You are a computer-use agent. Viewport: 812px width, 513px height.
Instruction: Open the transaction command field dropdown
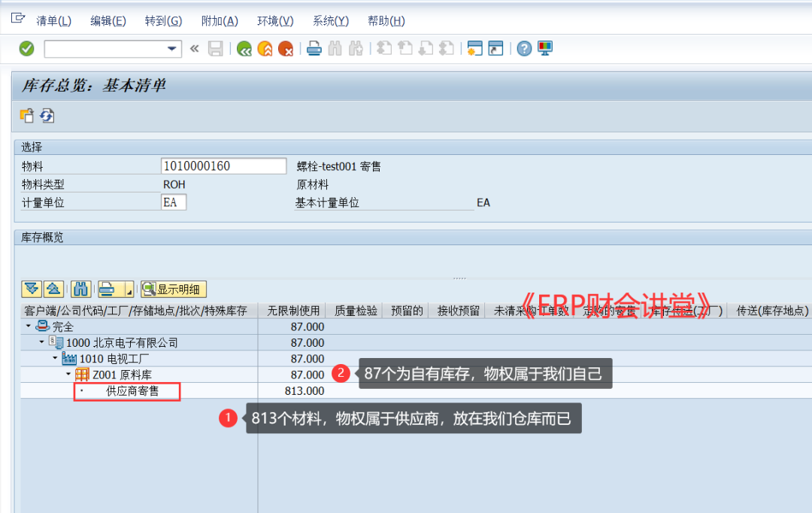click(174, 49)
